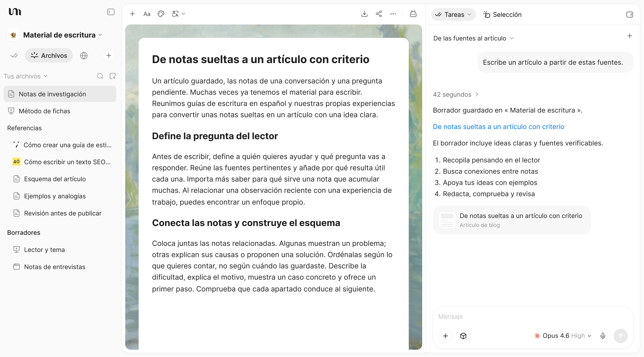Open the tasks checkmark tab in sidebar
This screenshot has width=644, height=357.
14,55
